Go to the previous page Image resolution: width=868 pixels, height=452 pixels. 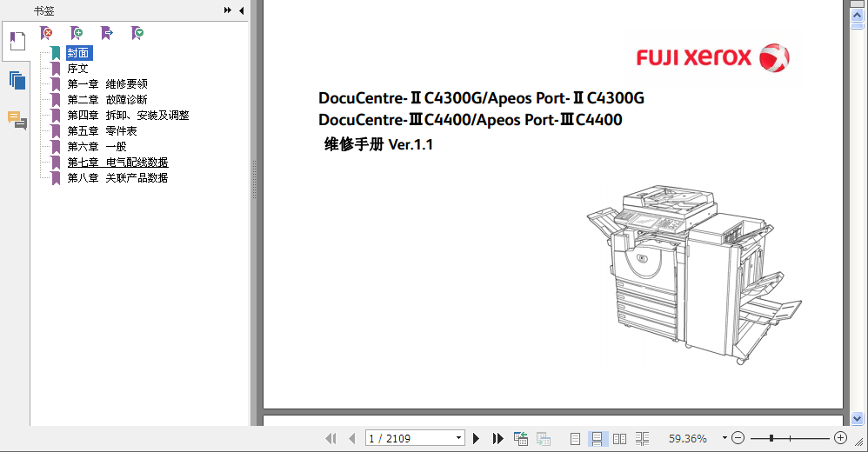(x=352, y=439)
